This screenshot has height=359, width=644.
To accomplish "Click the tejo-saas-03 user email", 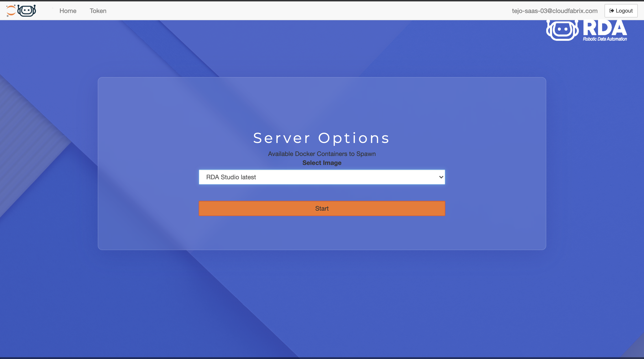I will (x=555, y=11).
